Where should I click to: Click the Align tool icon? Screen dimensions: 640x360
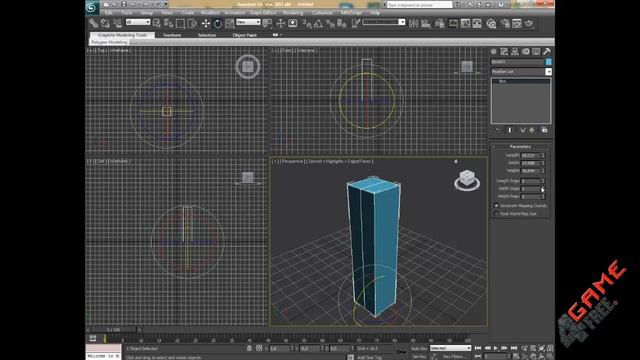point(426,23)
